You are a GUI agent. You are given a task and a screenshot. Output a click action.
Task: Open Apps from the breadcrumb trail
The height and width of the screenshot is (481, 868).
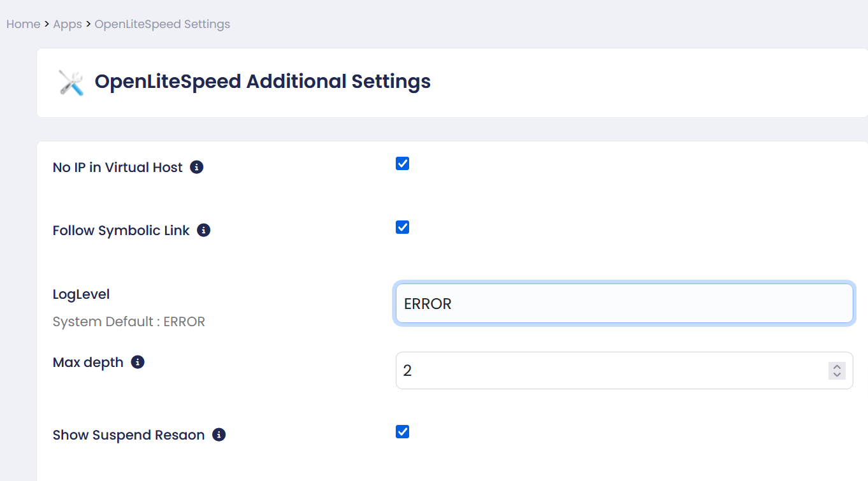pyautogui.click(x=68, y=24)
